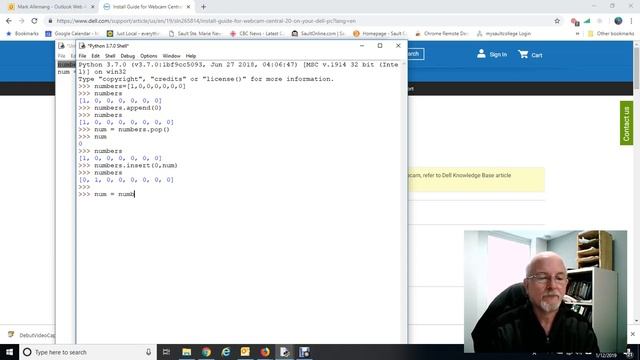Screen dimensions: 640x360
Task: Click the Chrome address bar URL
Action: (206, 21)
